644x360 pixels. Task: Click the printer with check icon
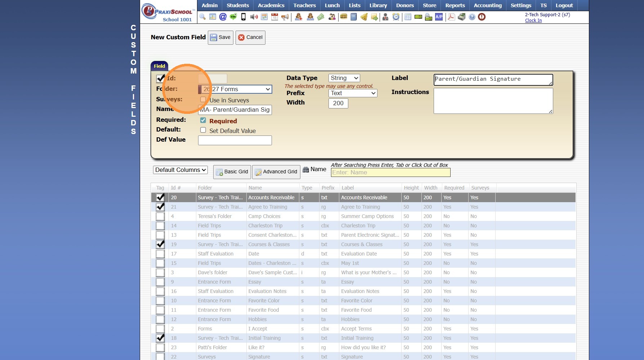click(429, 17)
